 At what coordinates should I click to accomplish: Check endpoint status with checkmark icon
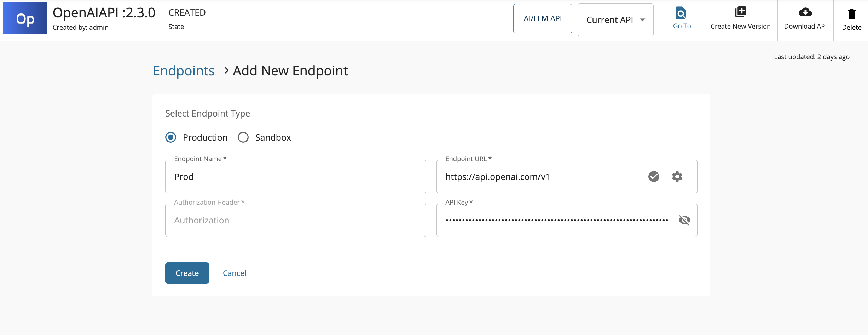654,176
